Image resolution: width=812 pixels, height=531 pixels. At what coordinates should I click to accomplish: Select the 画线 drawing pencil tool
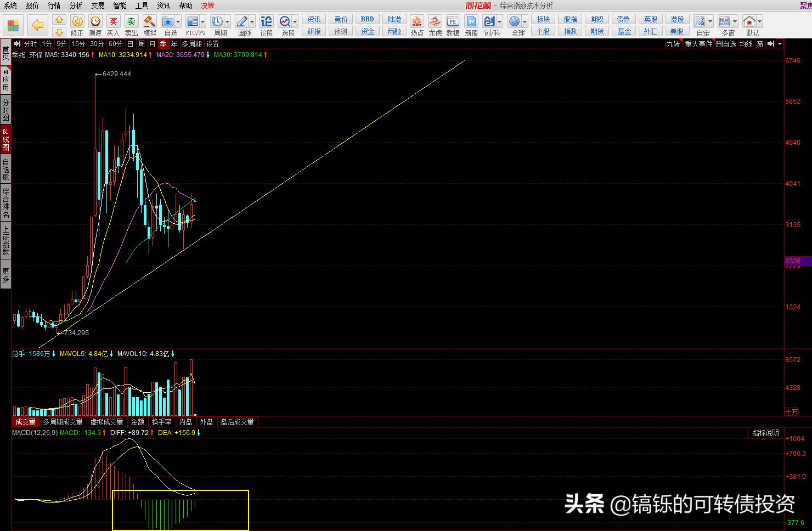click(x=242, y=21)
